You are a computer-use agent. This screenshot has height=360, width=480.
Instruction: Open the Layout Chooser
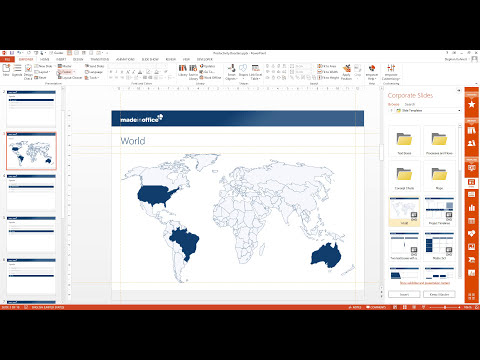tap(70, 77)
